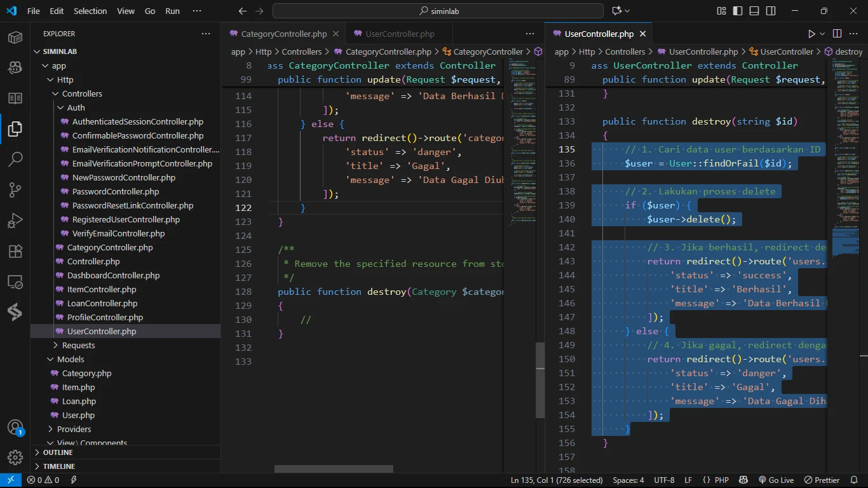Open the Manage gear menu
Image resolution: width=868 pixels, height=488 pixels.
[15, 457]
